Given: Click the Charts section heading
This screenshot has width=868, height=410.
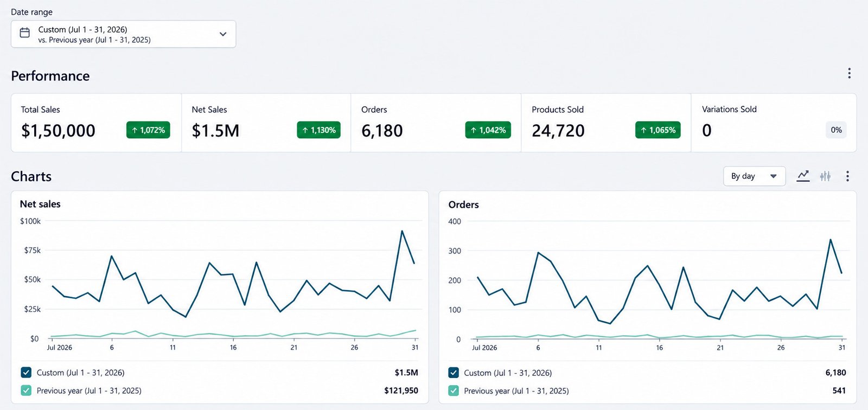Looking at the screenshot, I should coord(31,177).
